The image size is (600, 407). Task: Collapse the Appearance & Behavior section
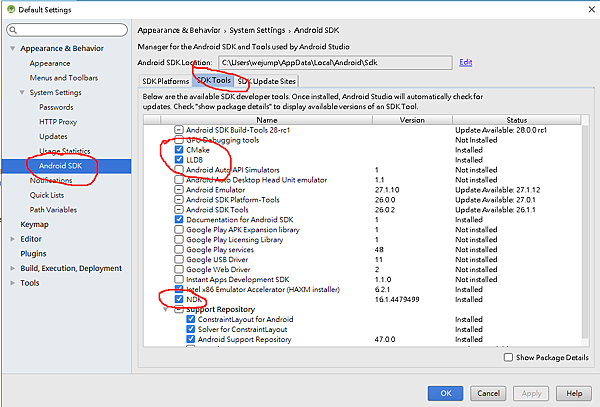click(x=13, y=48)
